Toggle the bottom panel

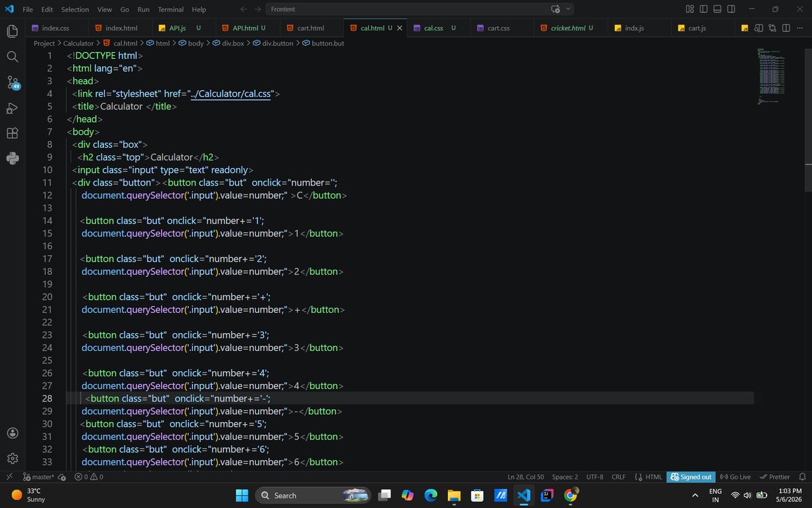(x=718, y=9)
